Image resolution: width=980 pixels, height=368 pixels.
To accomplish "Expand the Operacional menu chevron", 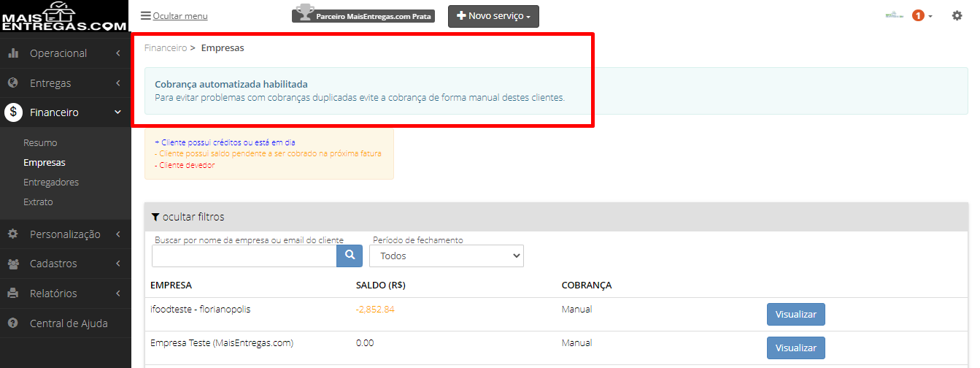I will (118, 53).
